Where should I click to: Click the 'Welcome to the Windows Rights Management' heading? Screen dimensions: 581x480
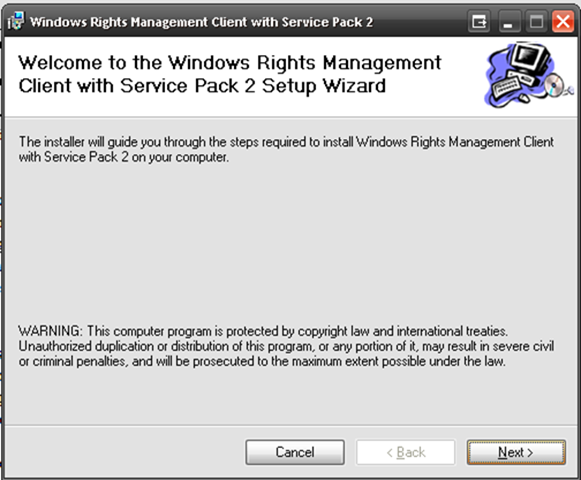[x=230, y=62]
